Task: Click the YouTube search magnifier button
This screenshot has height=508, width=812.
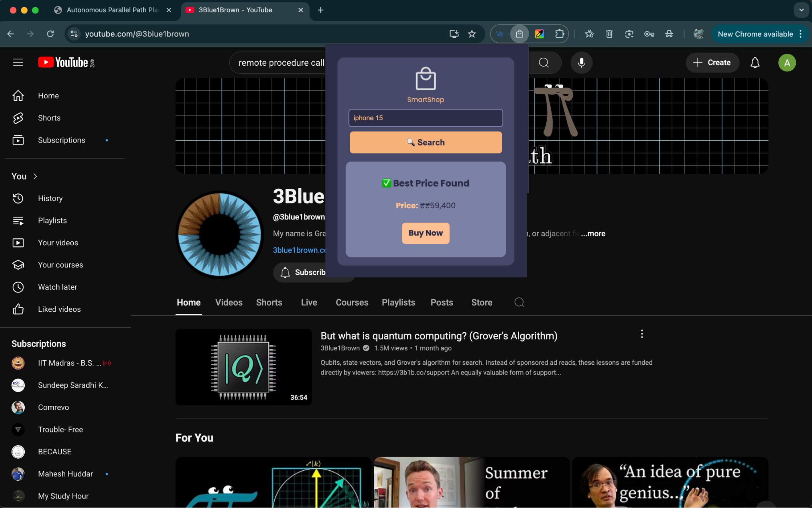Action: click(544, 62)
